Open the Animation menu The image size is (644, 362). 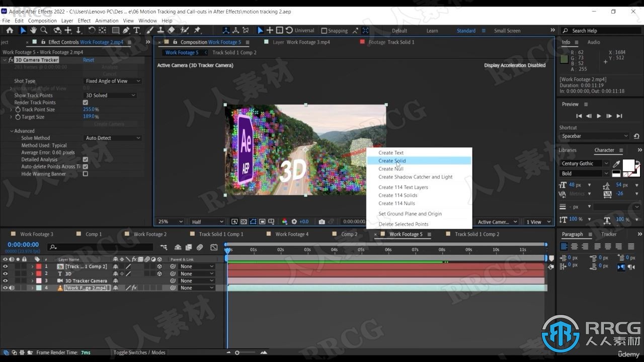107,21
